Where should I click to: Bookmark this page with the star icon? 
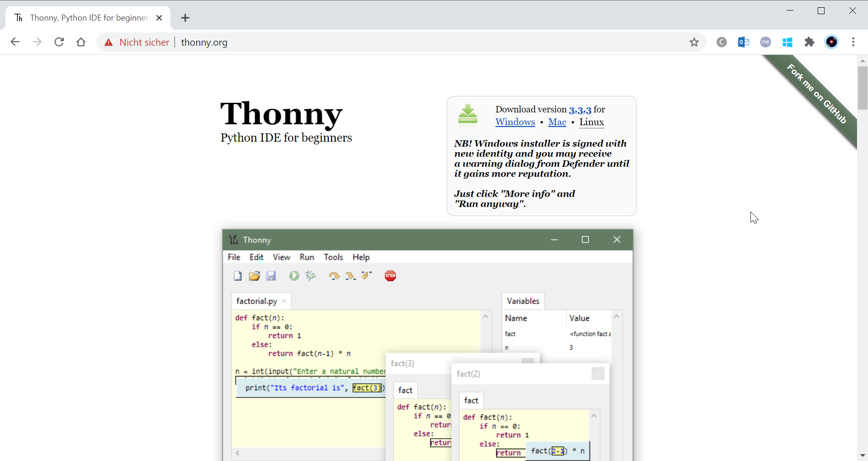pos(694,42)
